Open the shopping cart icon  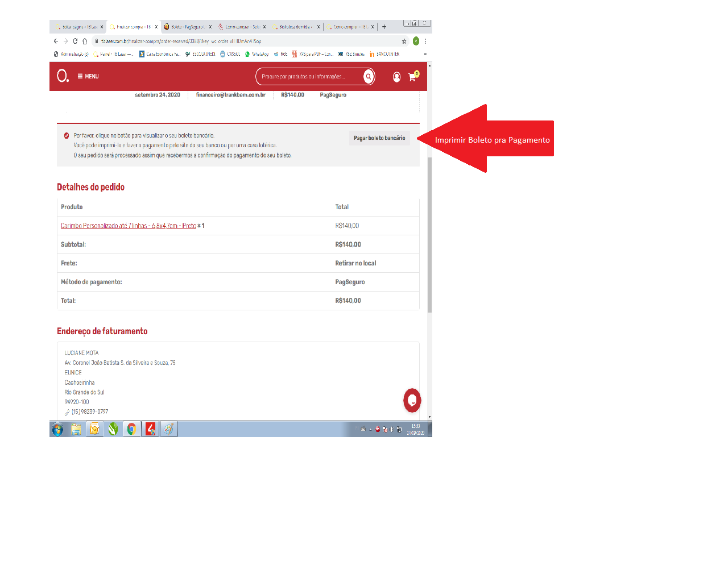coord(412,77)
